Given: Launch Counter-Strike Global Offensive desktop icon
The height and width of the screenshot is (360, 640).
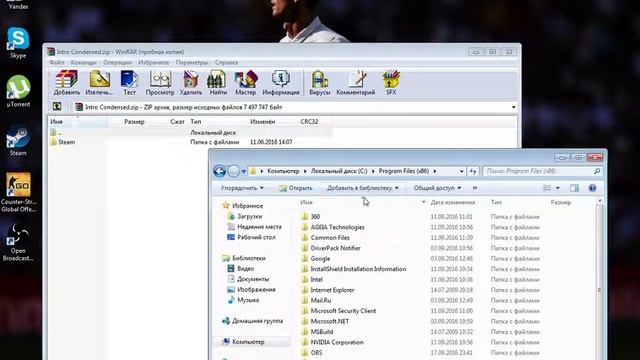Looking at the screenshot, I should (18, 192).
